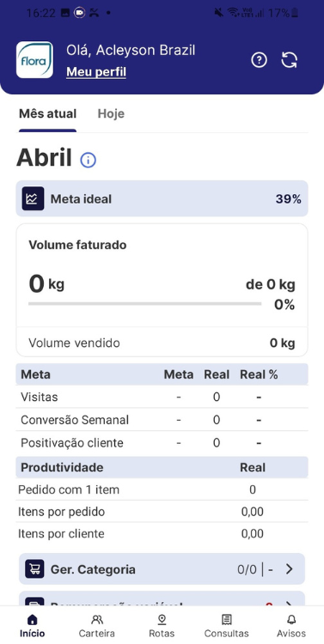
Task: Click the Ger. Categoria cart icon
Action: coord(34,569)
